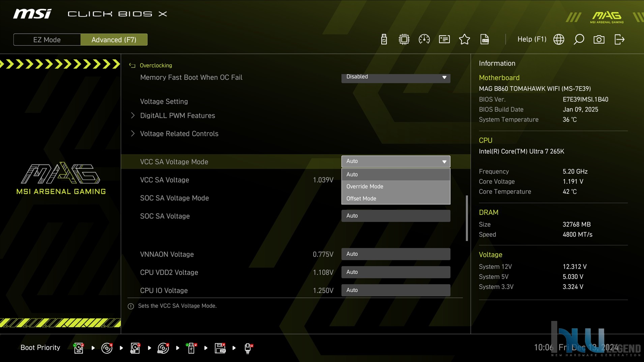Click the exit arrow icon
The width and height of the screenshot is (644, 362).
[x=619, y=39]
